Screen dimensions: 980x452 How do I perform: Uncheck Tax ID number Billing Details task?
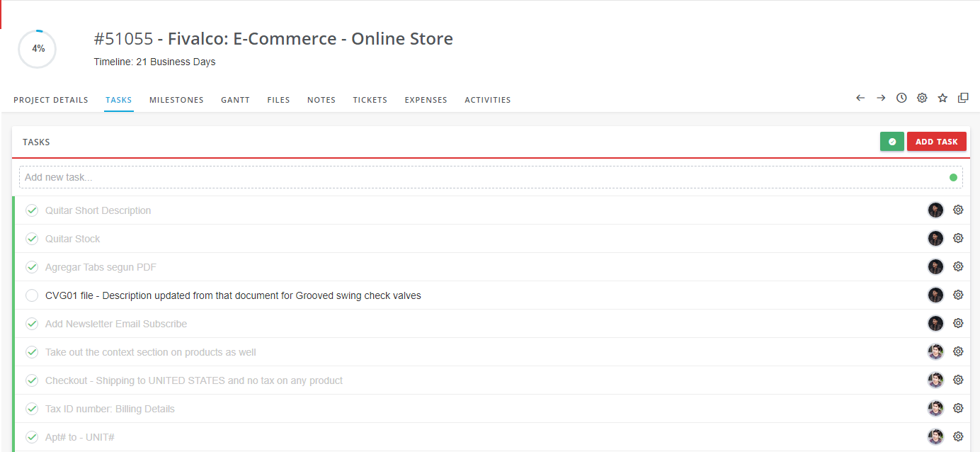point(32,409)
